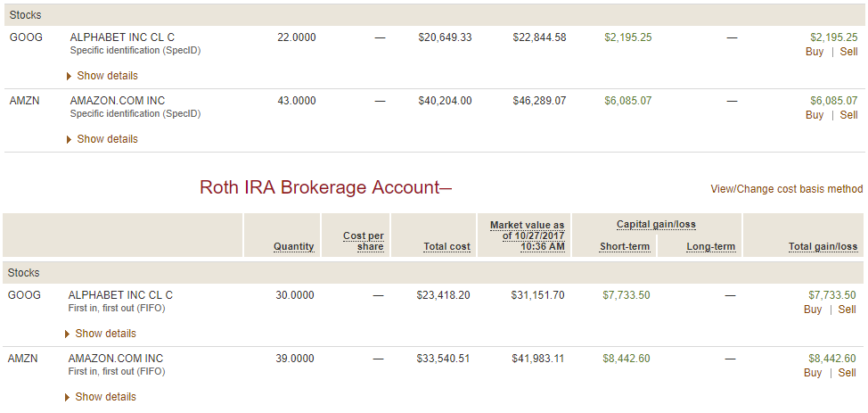Screen dimensions: 868x413
Task: Click the Cost per share column header
Action: click(x=363, y=241)
